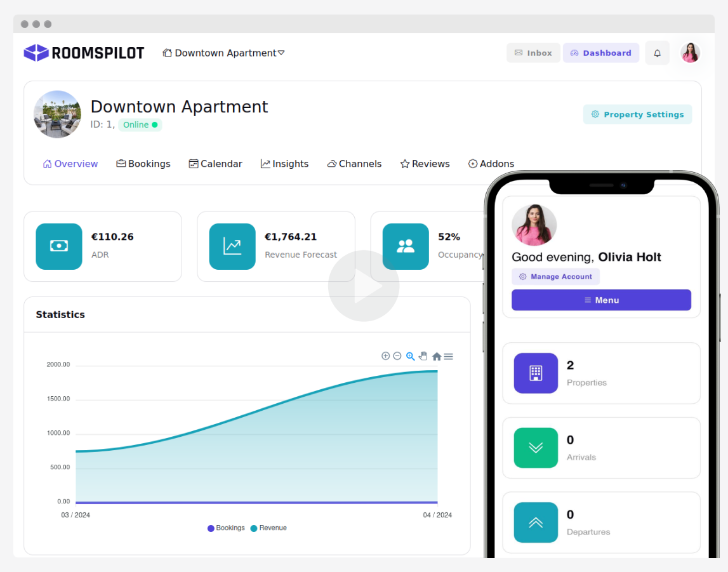Zoom out on the Statistics chart
This screenshot has width=728, height=572.
(397, 356)
